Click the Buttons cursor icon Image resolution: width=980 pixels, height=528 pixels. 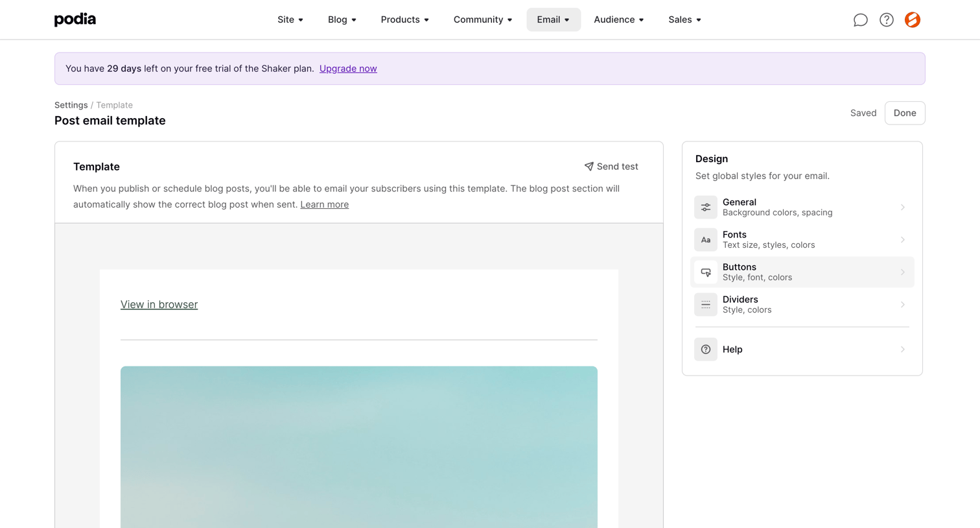[x=706, y=272]
